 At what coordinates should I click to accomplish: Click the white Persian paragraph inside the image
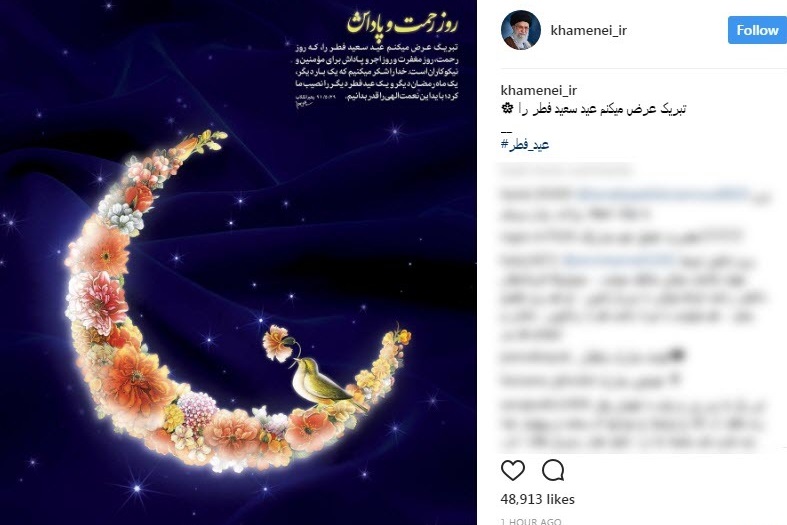377,72
